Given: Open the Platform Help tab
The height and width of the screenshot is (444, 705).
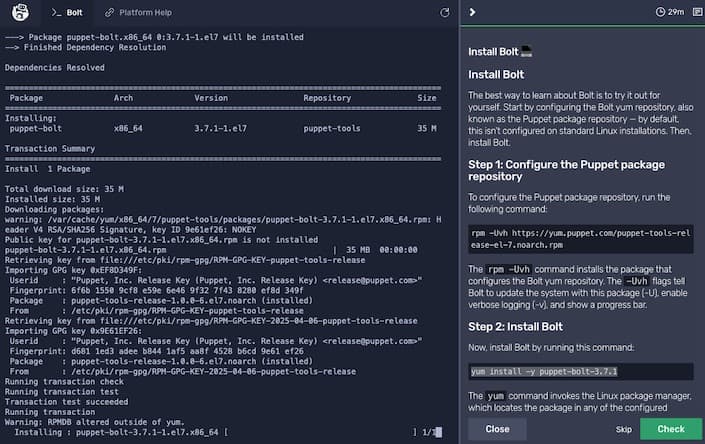Looking at the screenshot, I should pos(137,13).
